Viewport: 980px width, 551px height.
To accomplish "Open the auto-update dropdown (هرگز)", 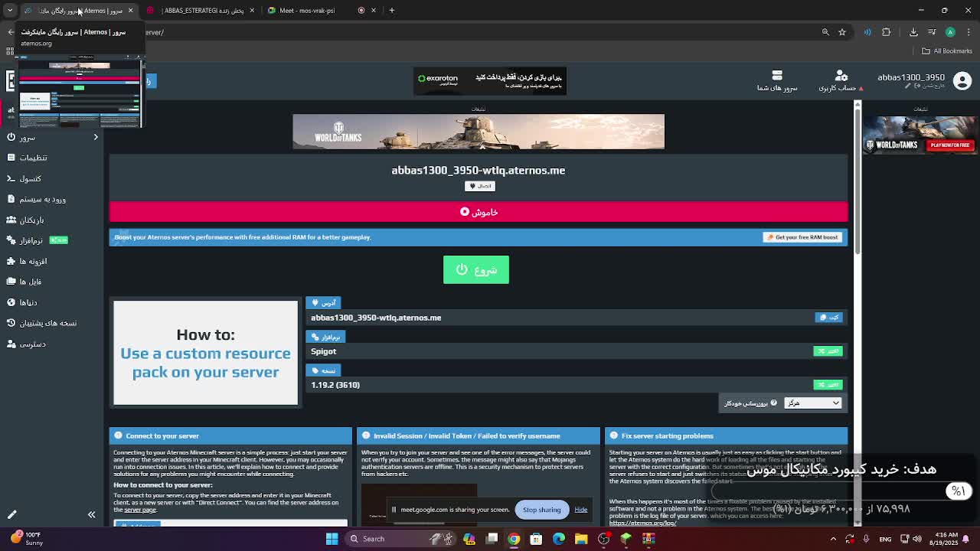I will 812,403.
